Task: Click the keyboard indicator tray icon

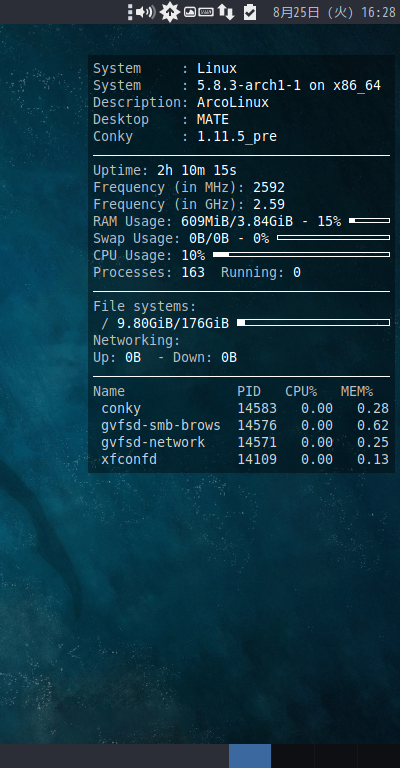Action: (206, 12)
